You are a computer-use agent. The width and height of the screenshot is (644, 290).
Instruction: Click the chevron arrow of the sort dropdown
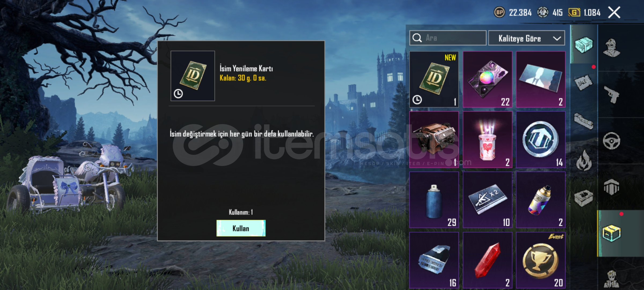point(557,38)
